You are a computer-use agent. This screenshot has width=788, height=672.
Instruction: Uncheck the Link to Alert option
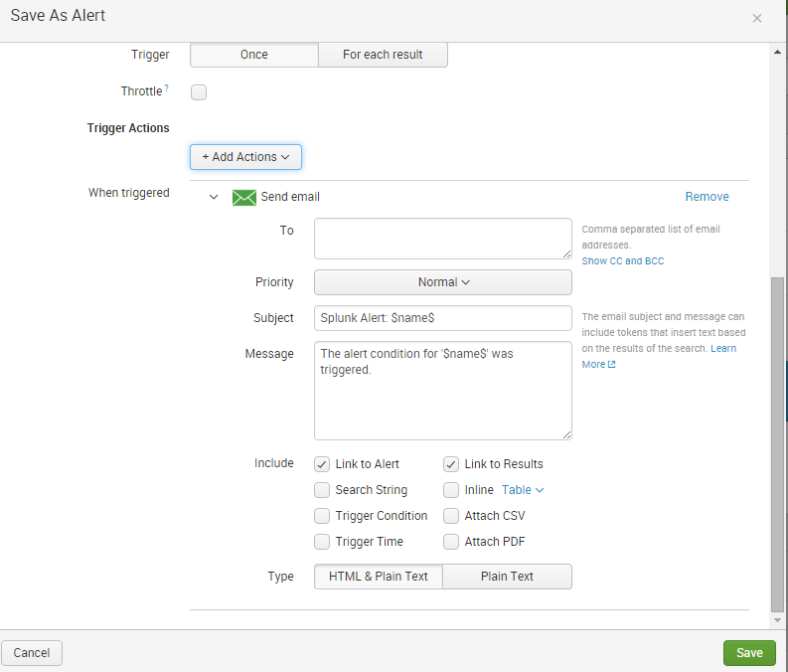tap(322, 464)
